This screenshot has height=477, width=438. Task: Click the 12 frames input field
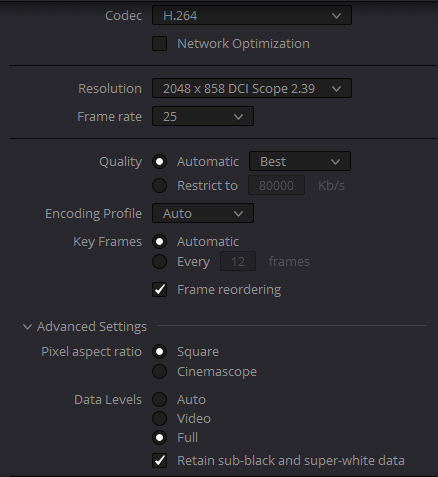(x=238, y=261)
